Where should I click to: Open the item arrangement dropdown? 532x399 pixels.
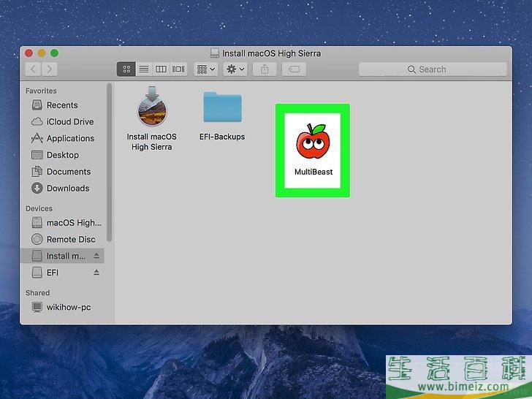tap(206, 69)
